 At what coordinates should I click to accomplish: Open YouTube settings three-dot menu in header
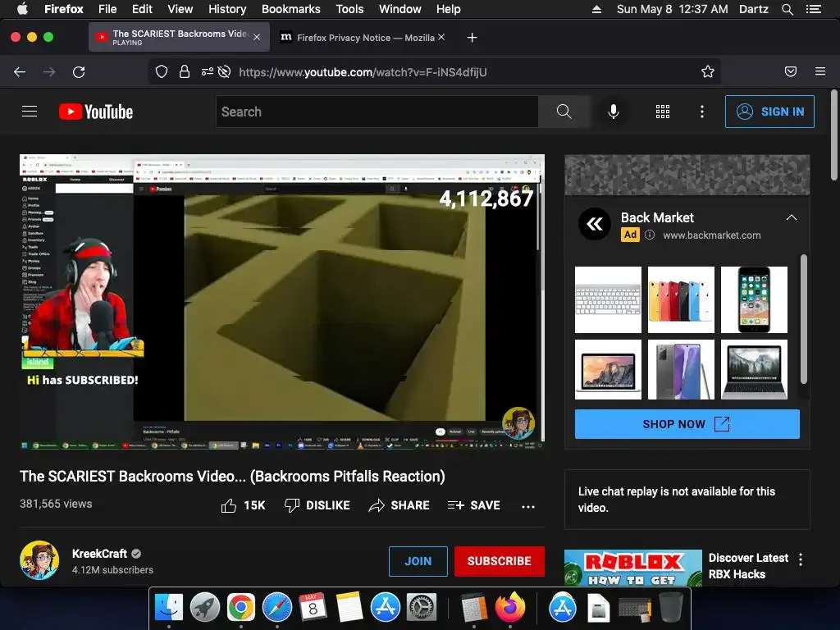pos(702,112)
